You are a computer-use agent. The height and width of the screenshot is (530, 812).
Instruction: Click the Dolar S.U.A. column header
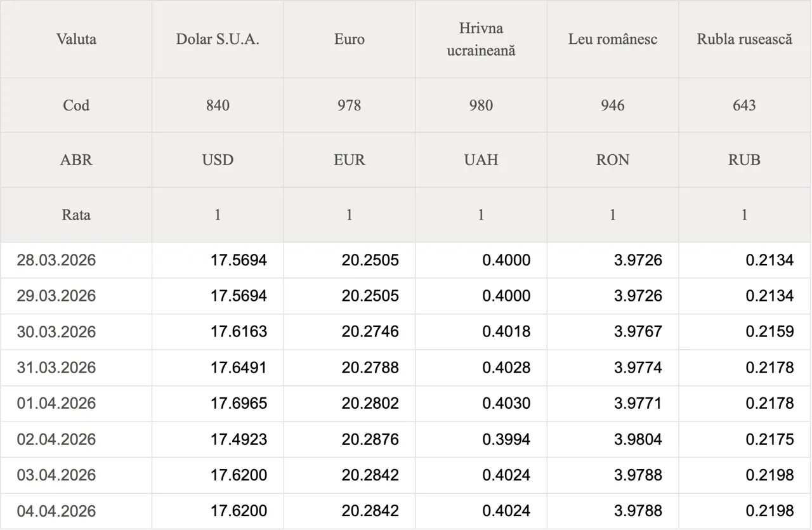[x=218, y=39]
